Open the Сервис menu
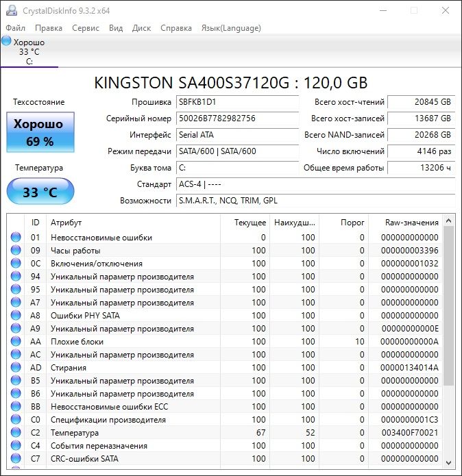The width and height of the screenshot is (462, 476). 86,28
